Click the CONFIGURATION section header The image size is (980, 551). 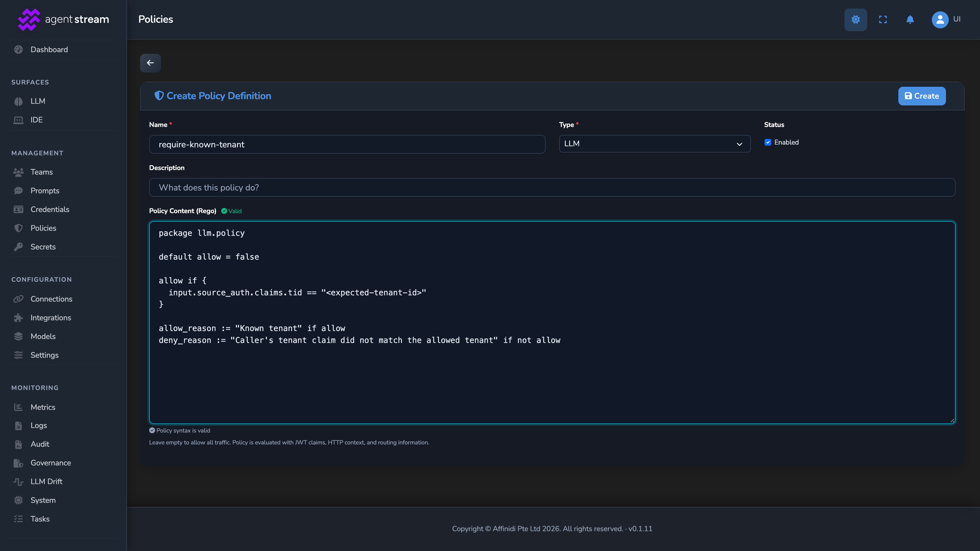pyautogui.click(x=41, y=279)
